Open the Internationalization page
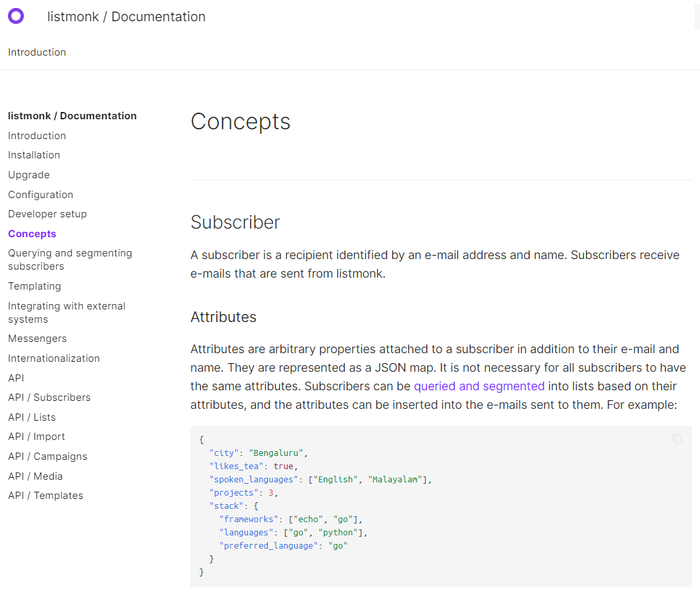The height and width of the screenshot is (595, 700). tap(54, 358)
